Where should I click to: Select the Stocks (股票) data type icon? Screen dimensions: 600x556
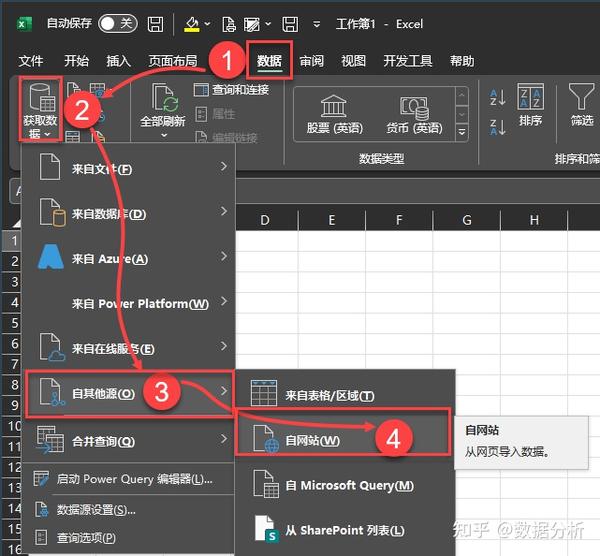(x=334, y=106)
